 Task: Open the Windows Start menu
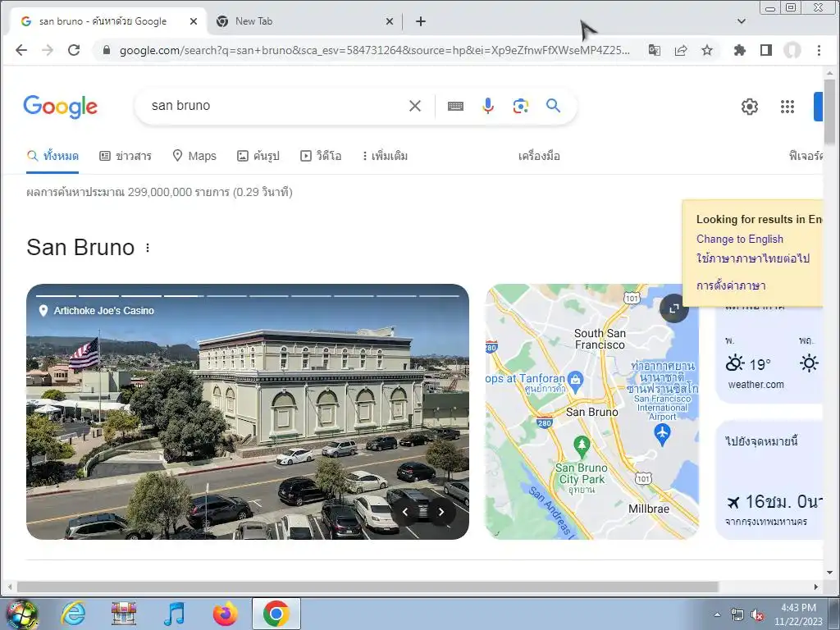point(21,614)
